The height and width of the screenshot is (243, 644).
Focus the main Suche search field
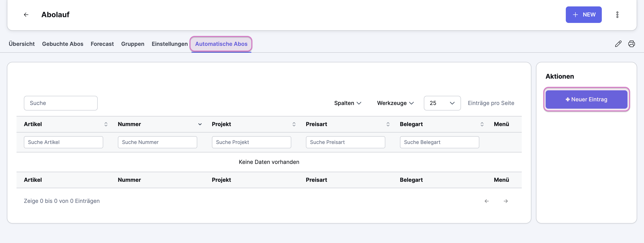pos(61,103)
